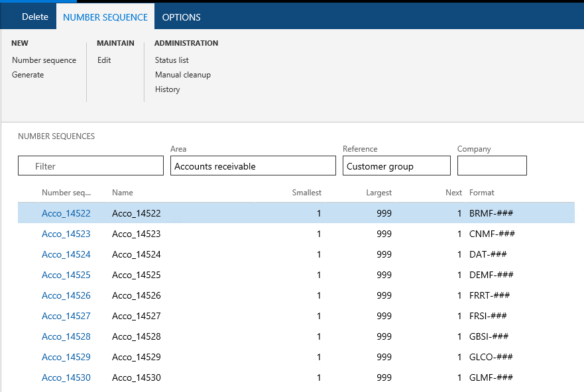Open the Acco_14522 number sequence link
Viewport: 584px width, 392px height.
pyautogui.click(x=66, y=213)
